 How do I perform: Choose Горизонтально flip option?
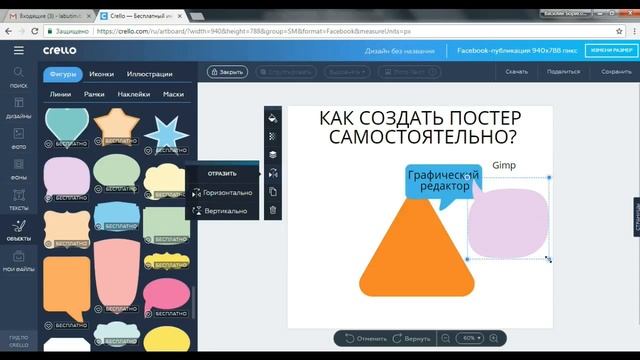(222, 192)
